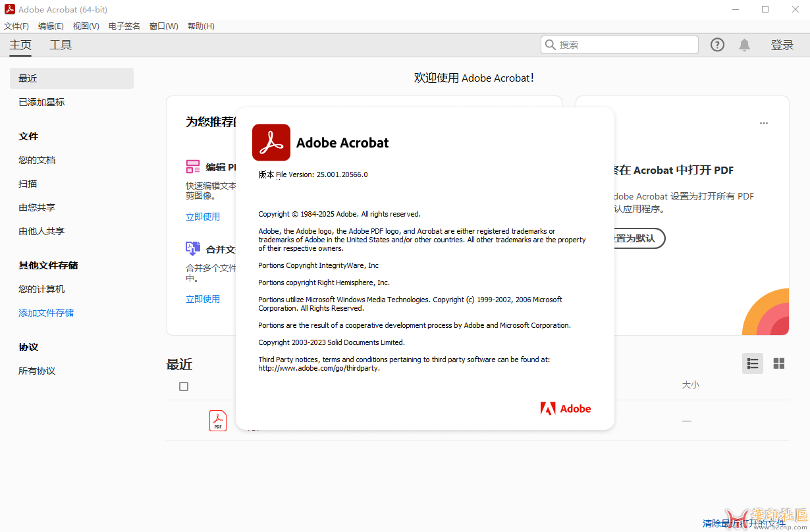
Task: Open the 电子签名 menu
Action: 124,26
